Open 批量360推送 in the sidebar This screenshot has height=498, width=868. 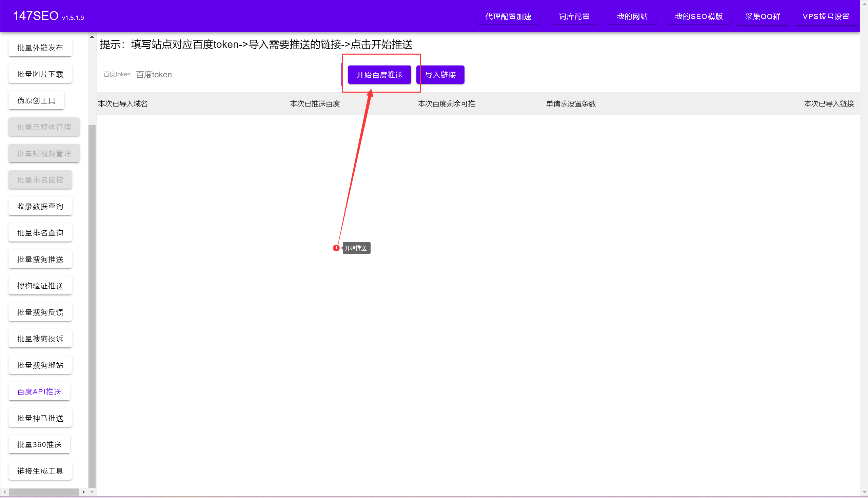39,445
